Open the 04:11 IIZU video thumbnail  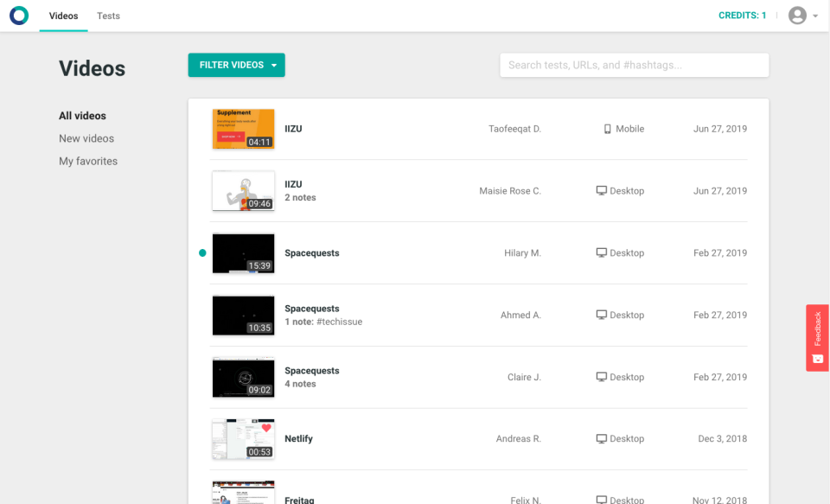(243, 129)
